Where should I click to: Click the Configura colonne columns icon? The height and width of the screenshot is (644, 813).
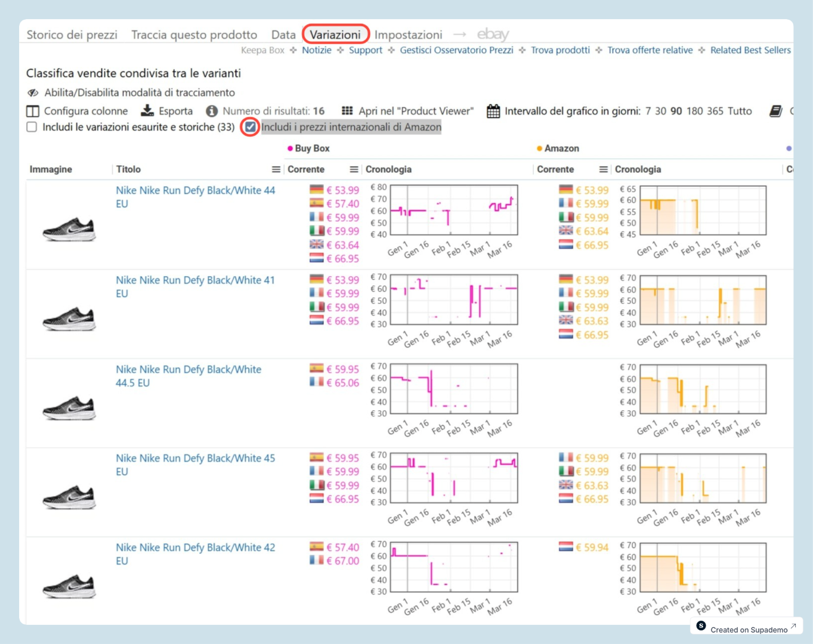coord(33,111)
